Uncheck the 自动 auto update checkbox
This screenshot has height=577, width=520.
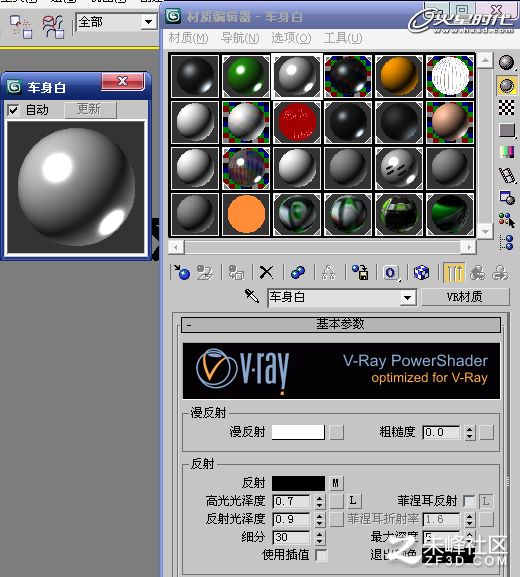[13, 110]
